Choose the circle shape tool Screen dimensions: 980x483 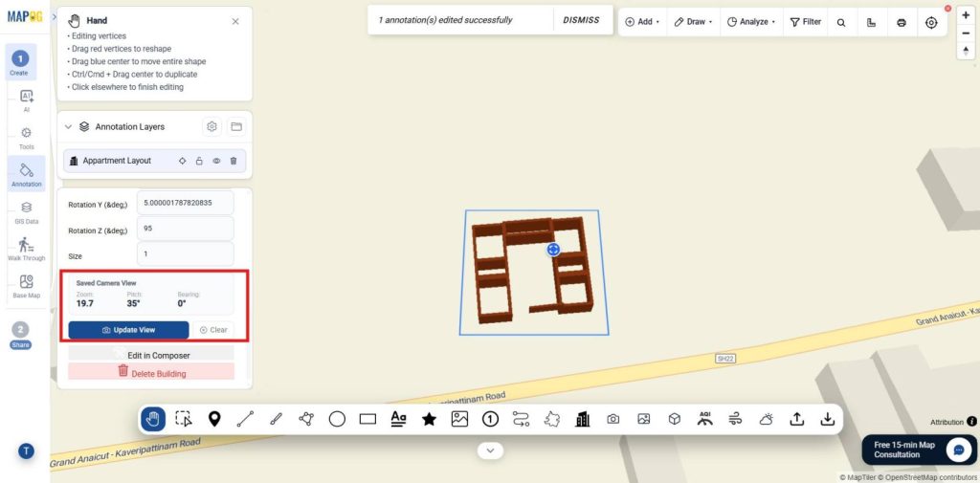337,419
